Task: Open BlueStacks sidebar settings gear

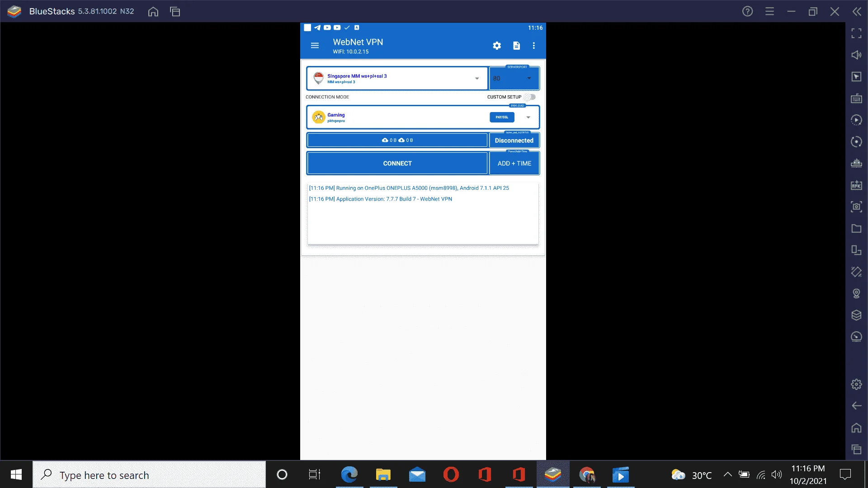Action: (x=856, y=385)
